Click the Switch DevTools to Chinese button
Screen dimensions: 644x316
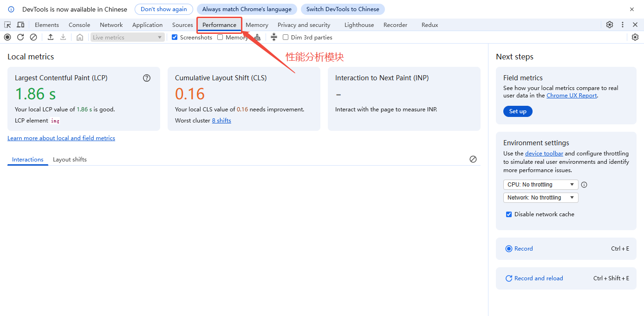[x=342, y=9]
